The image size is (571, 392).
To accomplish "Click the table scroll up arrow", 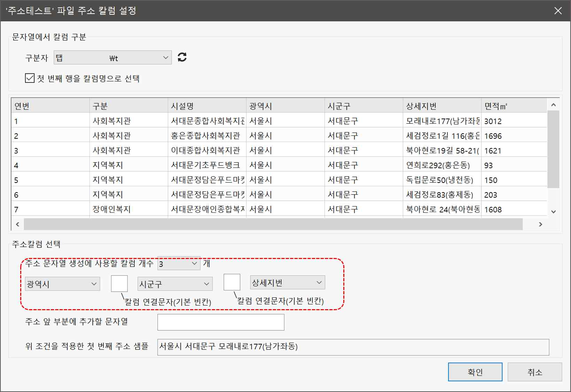I will (553, 104).
